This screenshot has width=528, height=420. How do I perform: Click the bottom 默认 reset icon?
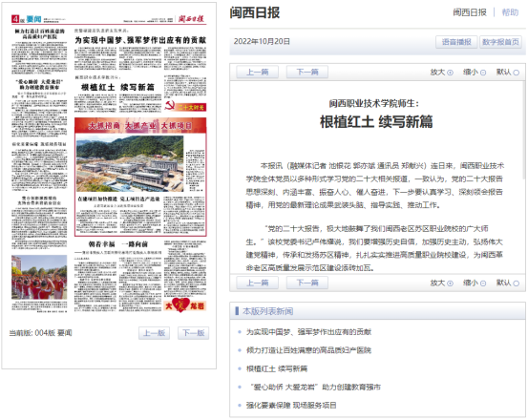(516, 283)
